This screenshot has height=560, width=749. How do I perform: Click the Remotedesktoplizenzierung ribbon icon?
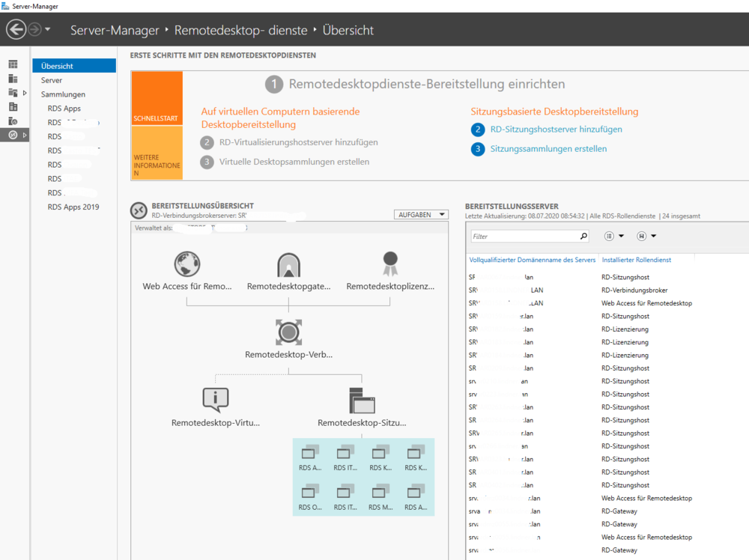pyautogui.click(x=389, y=262)
